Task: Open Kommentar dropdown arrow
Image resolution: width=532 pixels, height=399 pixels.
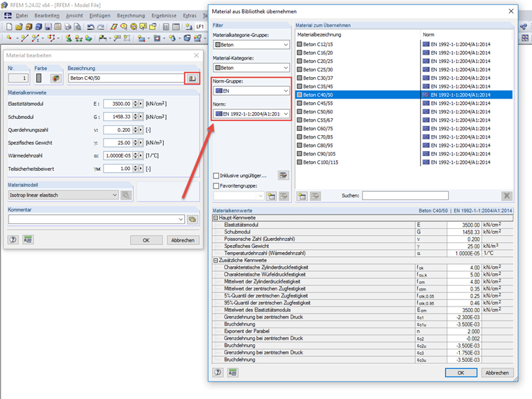Action: coord(181,220)
